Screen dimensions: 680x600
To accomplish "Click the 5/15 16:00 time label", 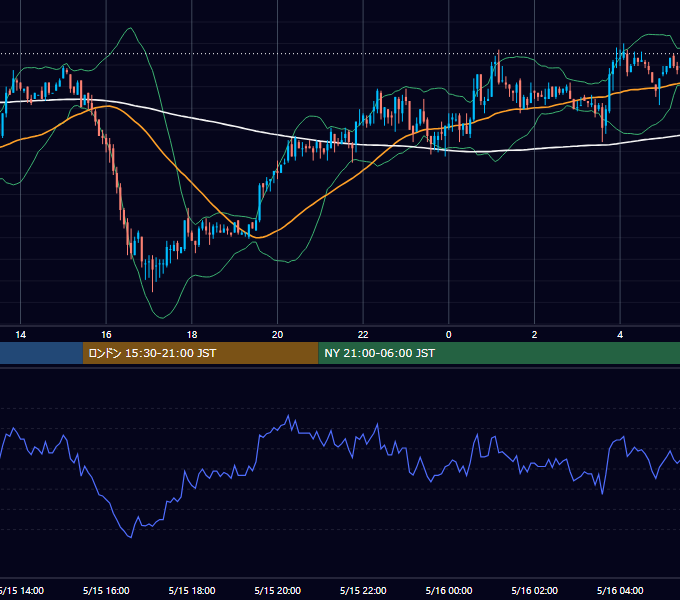I will 106,590.
